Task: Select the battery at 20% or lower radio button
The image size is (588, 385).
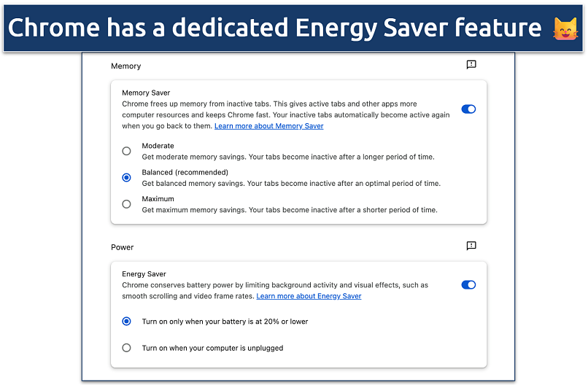Action: coord(127,321)
